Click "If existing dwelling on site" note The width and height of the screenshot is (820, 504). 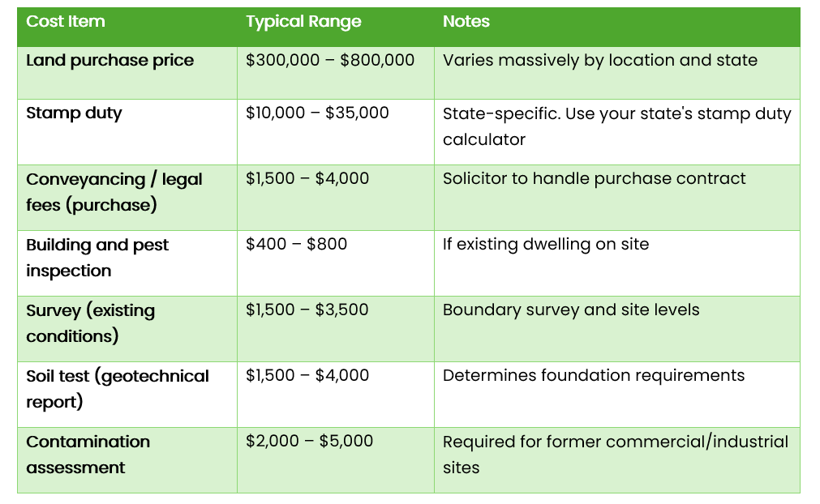coord(546,245)
